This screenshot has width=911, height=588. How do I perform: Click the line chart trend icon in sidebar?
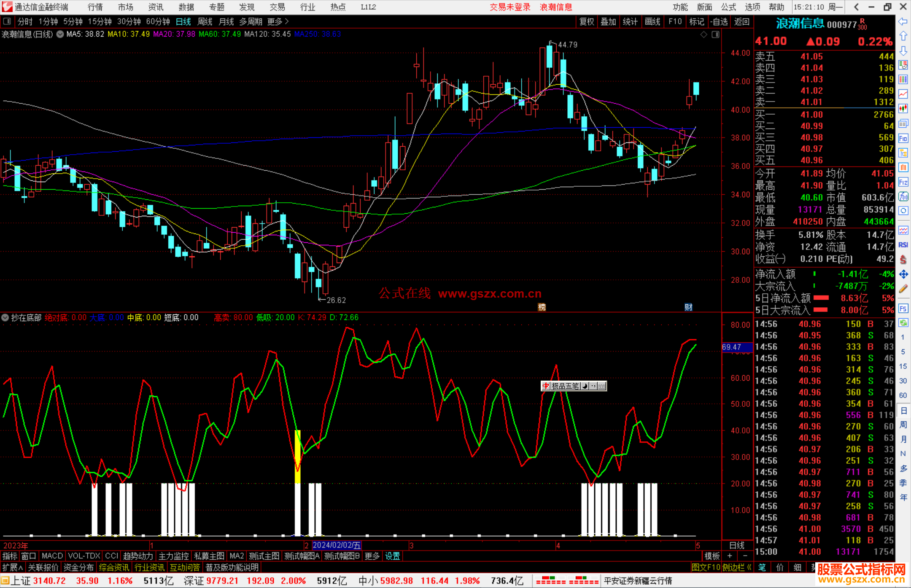(903, 94)
